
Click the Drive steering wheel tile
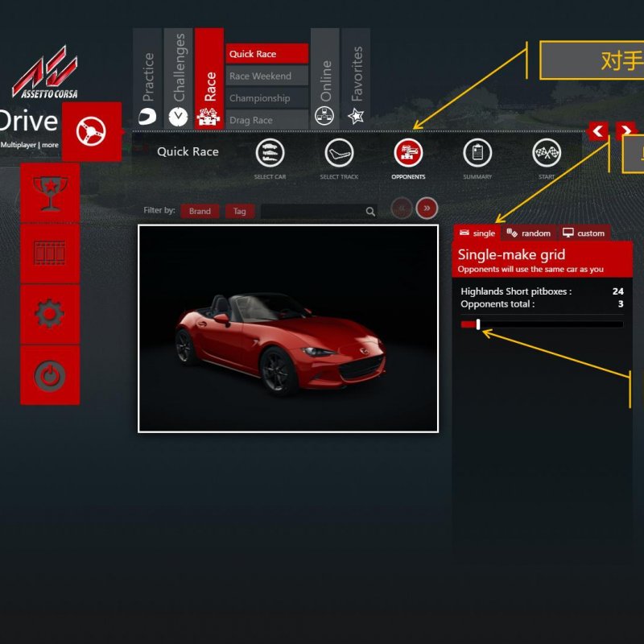[92, 131]
